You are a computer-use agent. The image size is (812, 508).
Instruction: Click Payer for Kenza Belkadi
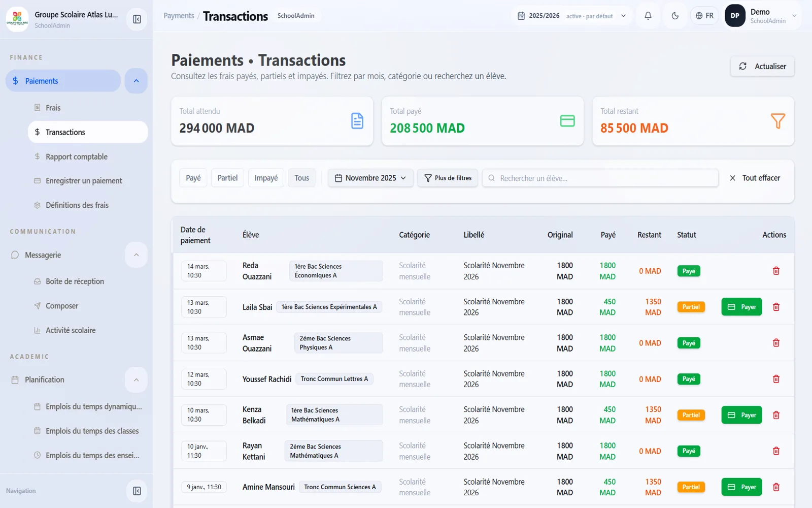741,415
